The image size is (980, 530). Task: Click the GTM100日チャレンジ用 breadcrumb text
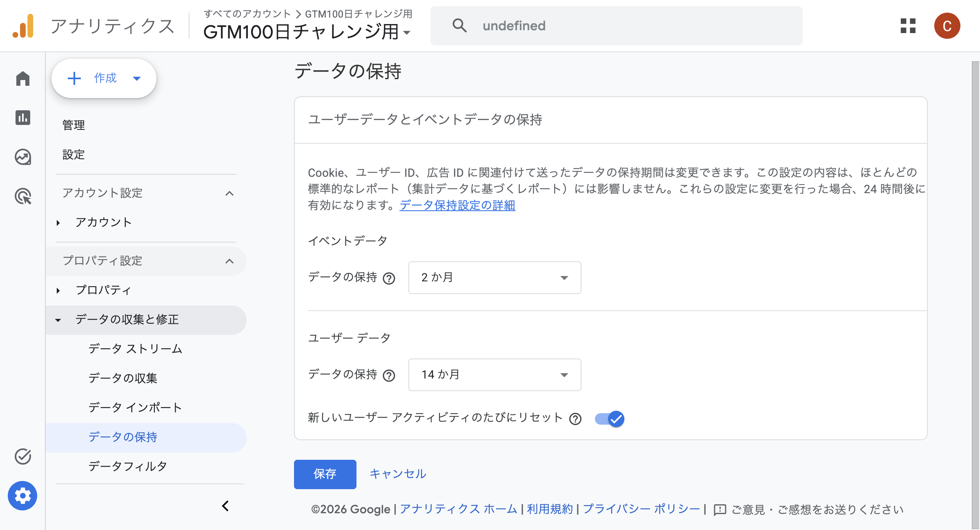click(359, 14)
